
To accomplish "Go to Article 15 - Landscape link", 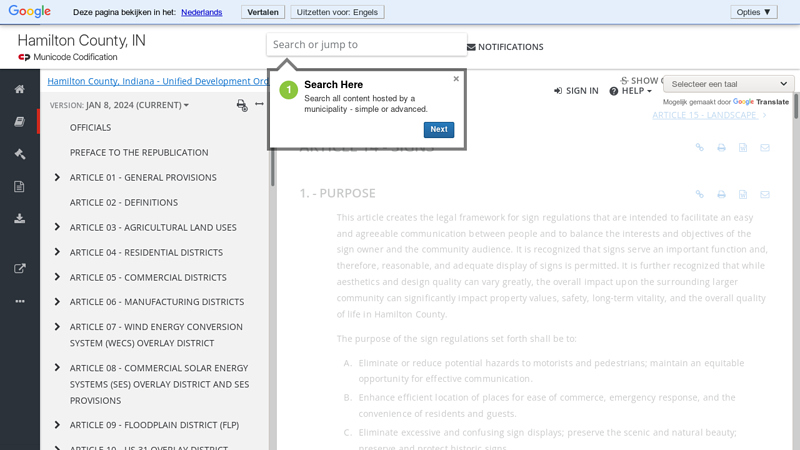I will tap(709, 115).
